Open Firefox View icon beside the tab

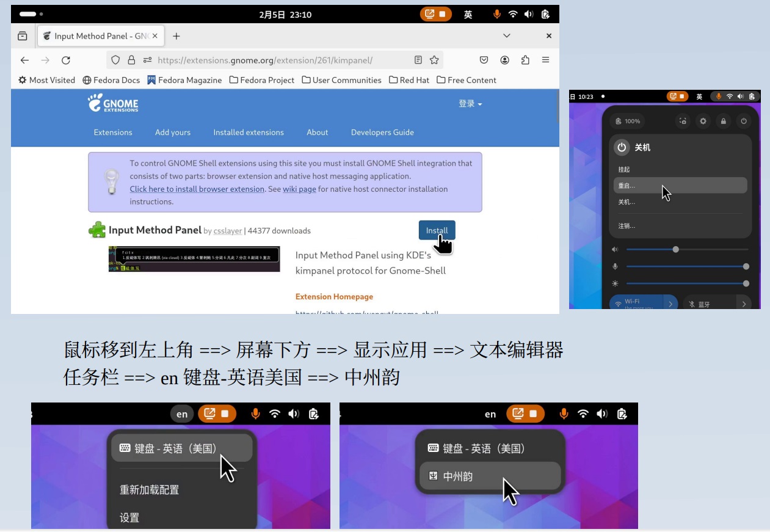(23, 36)
